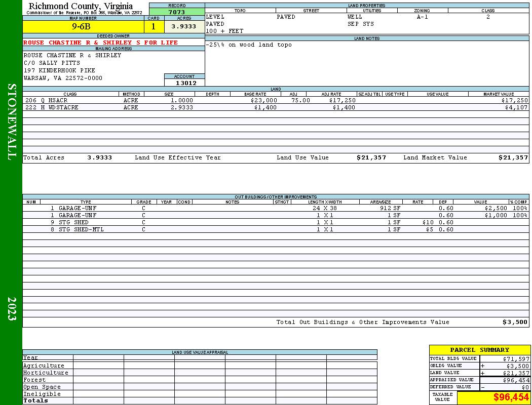Click the 2023 year sidebar label
Image resolution: width=532 pixels, height=405 pixels.
pyautogui.click(x=12, y=309)
